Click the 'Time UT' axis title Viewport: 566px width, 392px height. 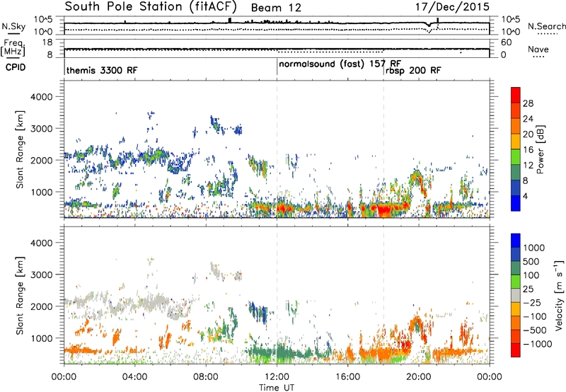click(x=277, y=388)
